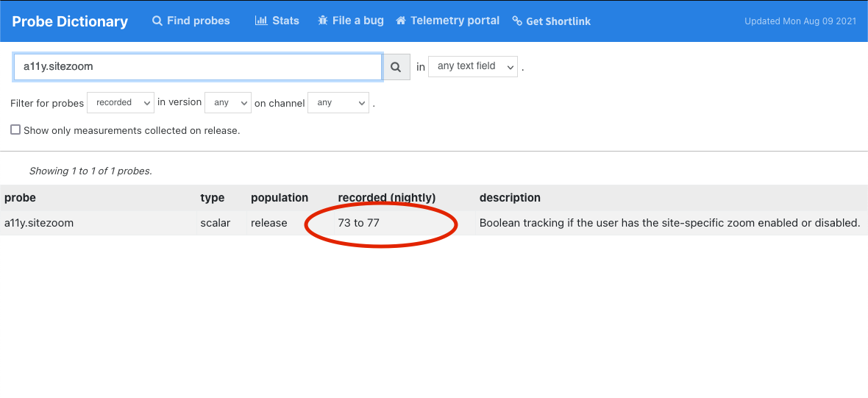Screen dimensions: 868x398
Task: Click the magnifier search button
Action: [x=396, y=67]
